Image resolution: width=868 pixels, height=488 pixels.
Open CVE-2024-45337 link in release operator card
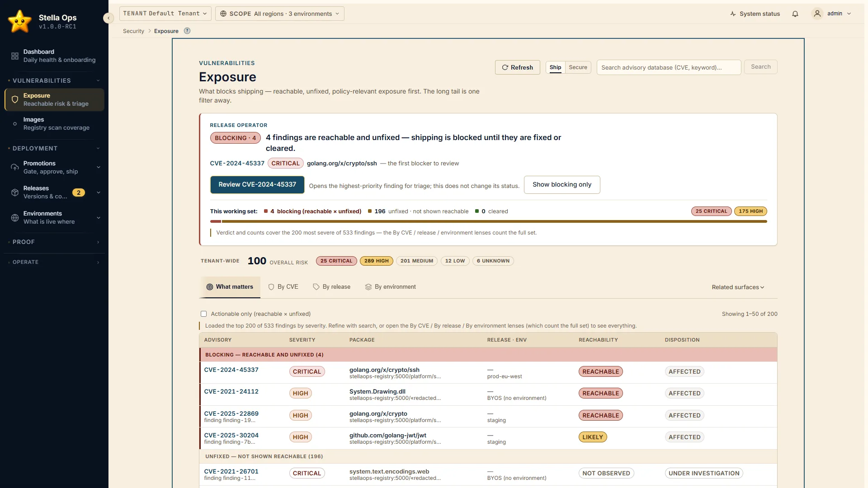(237, 164)
